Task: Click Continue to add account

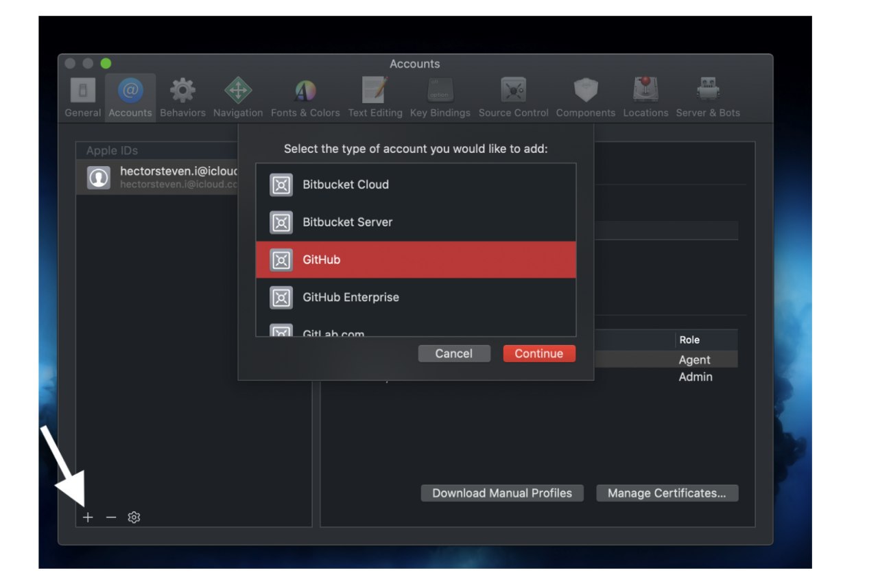Action: pos(539,353)
